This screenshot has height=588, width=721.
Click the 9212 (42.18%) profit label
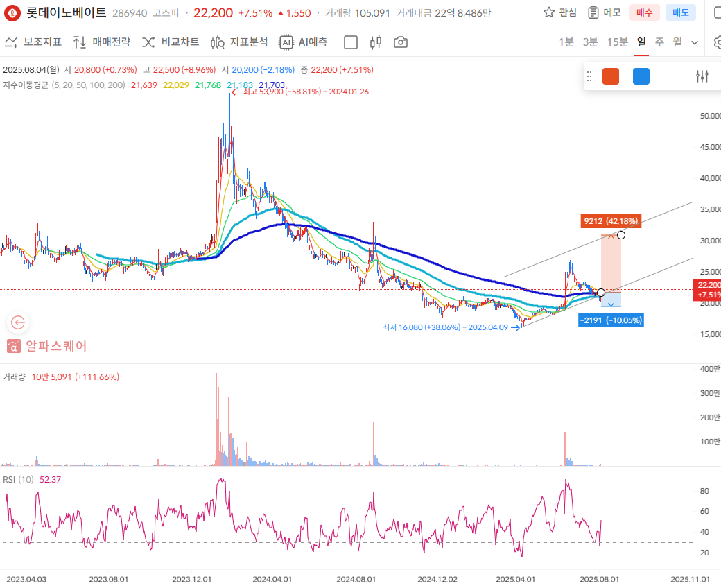pos(611,221)
